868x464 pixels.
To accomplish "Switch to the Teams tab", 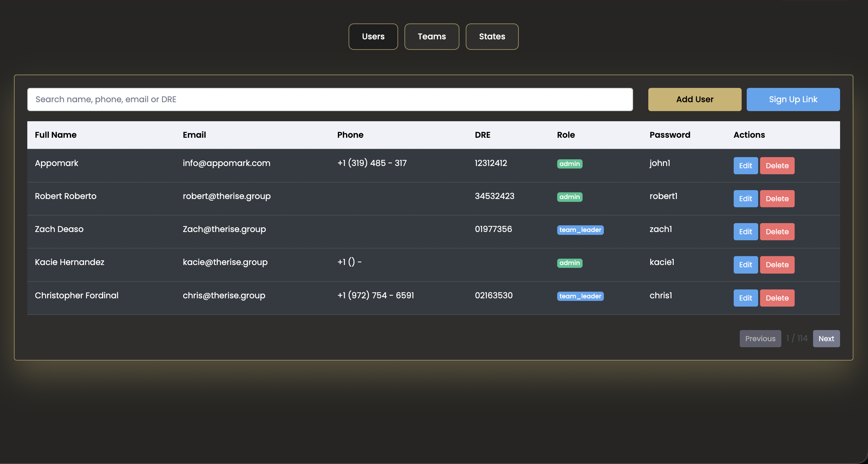I will (x=432, y=36).
